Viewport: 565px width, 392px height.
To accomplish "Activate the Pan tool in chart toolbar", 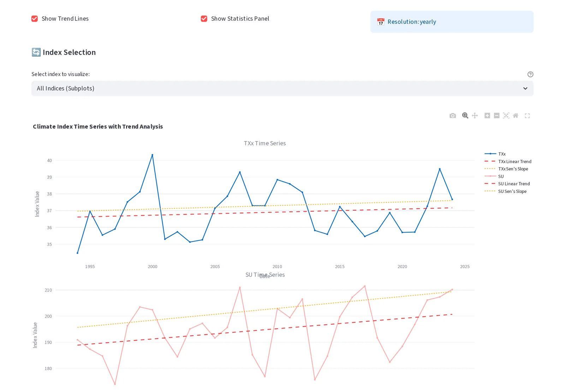I will (475, 116).
